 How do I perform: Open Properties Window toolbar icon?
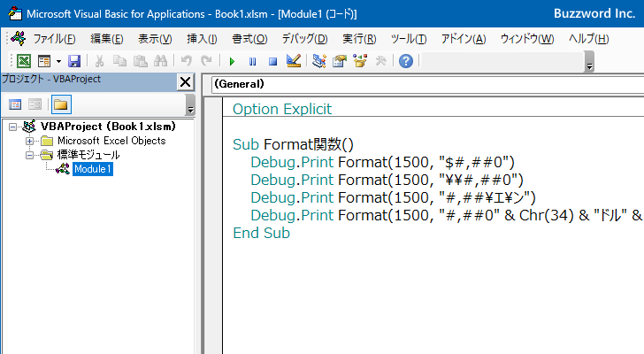[x=340, y=61]
